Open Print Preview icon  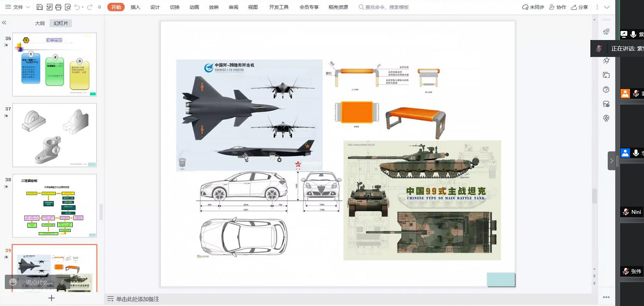click(x=68, y=7)
